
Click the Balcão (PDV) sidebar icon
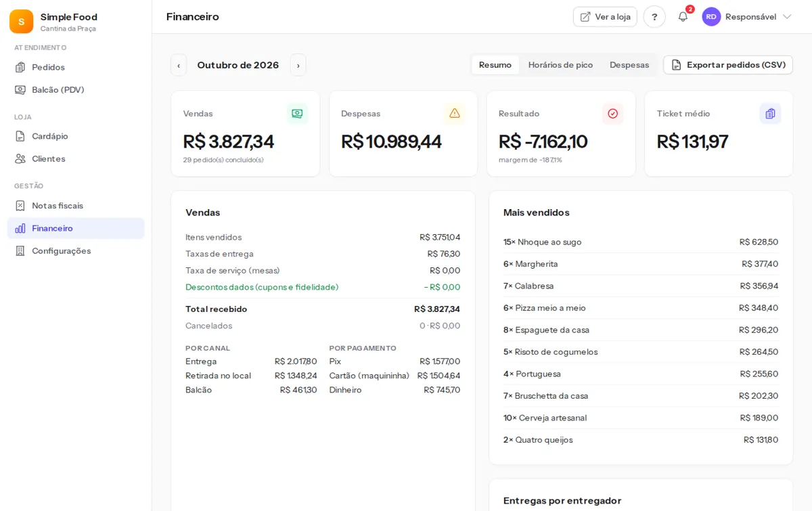click(x=20, y=89)
